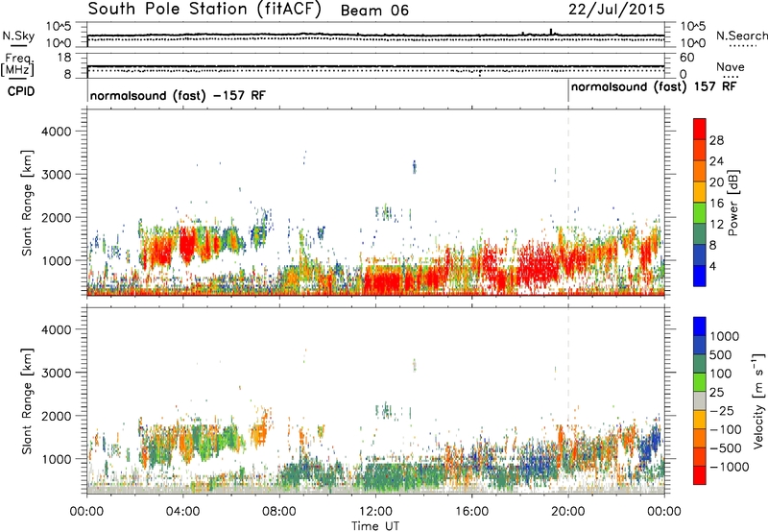The width and height of the screenshot is (768, 532).
Task: Click the title 'South Pole Station (fitACF)'
Action: click(x=204, y=10)
